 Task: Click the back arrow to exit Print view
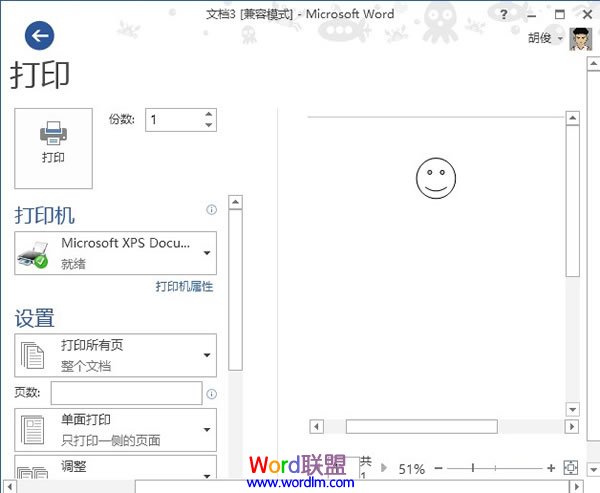pyautogui.click(x=40, y=36)
